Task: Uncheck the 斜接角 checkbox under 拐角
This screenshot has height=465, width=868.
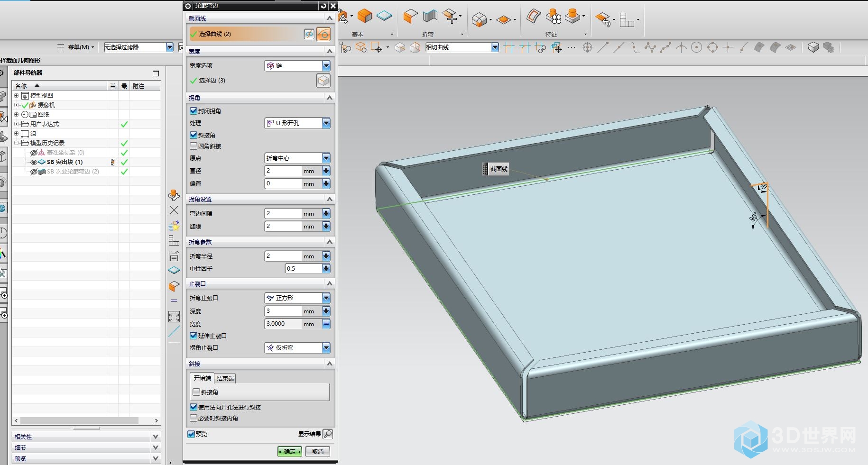Action: (194, 135)
